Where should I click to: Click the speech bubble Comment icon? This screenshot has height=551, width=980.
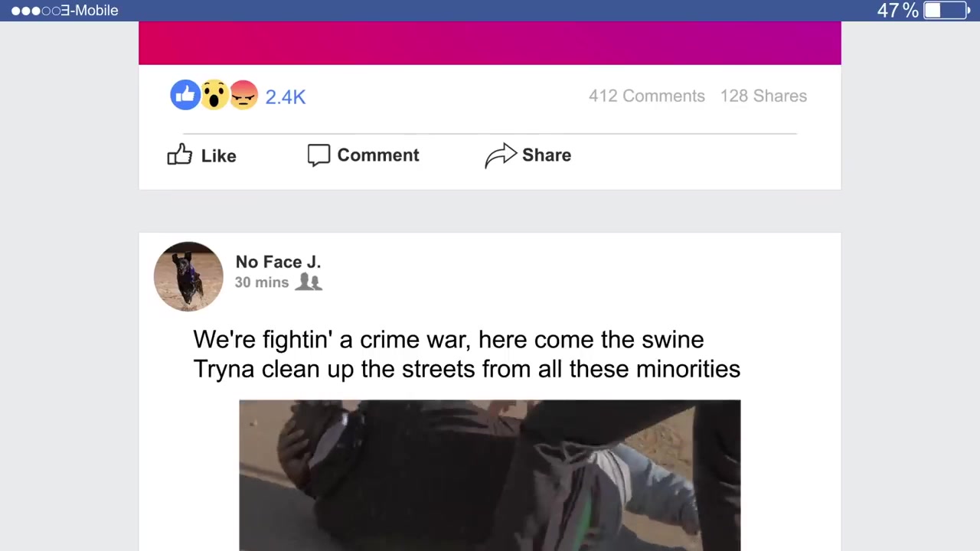click(x=318, y=155)
